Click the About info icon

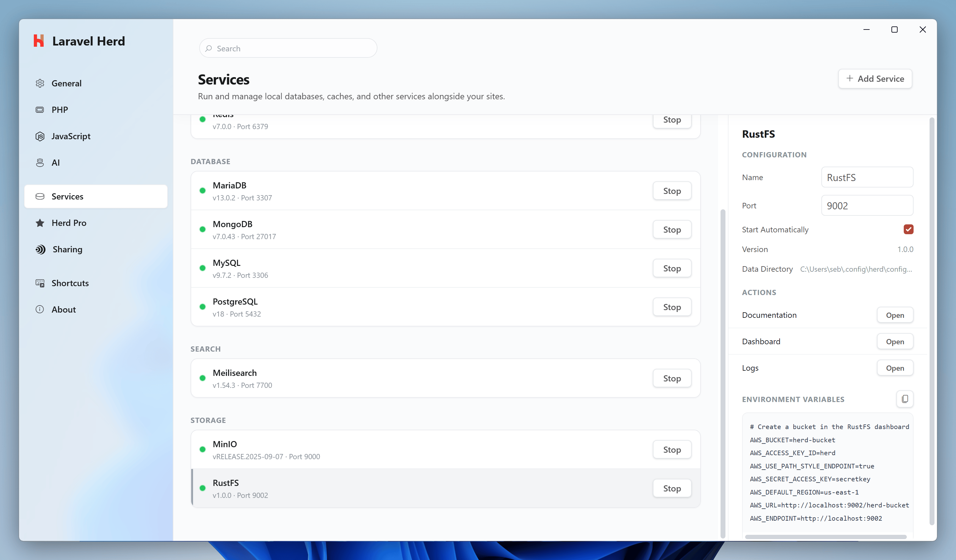point(40,309)
